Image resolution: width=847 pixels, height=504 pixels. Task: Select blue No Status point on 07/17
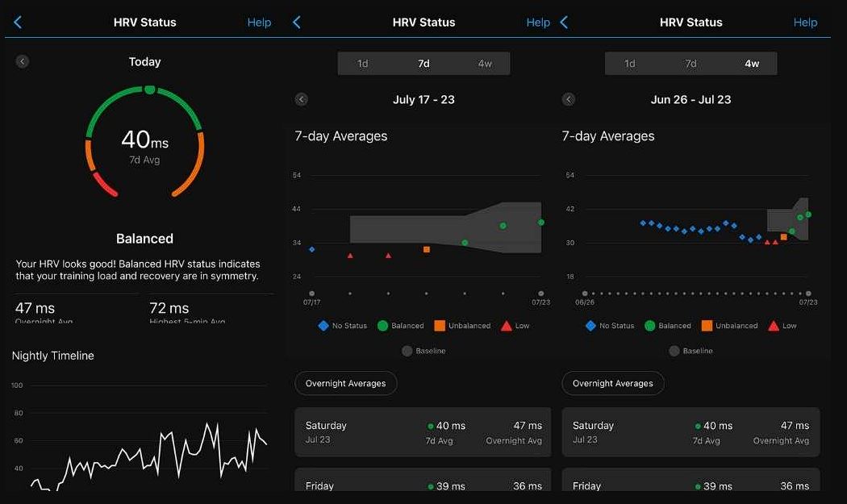coord(311,249)
